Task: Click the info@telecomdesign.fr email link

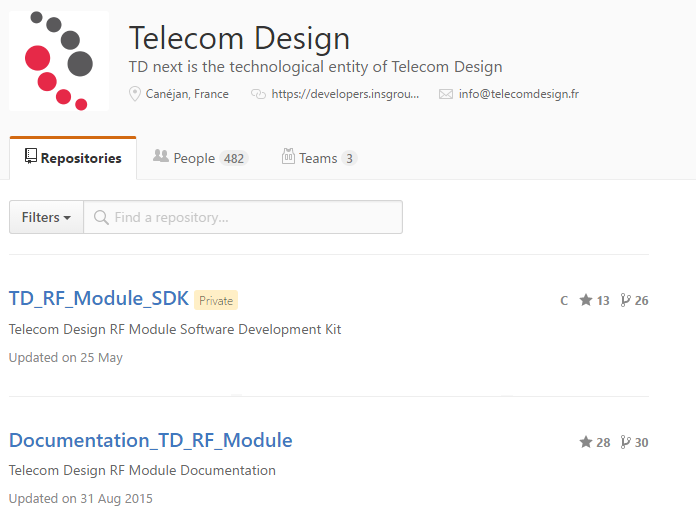Action: tap(518, 94)
